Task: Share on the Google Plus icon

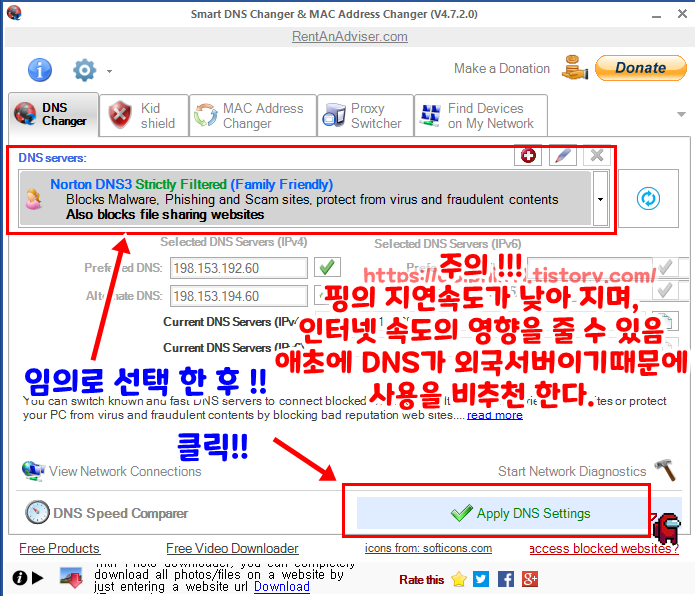Action: (x=530, y=579)
